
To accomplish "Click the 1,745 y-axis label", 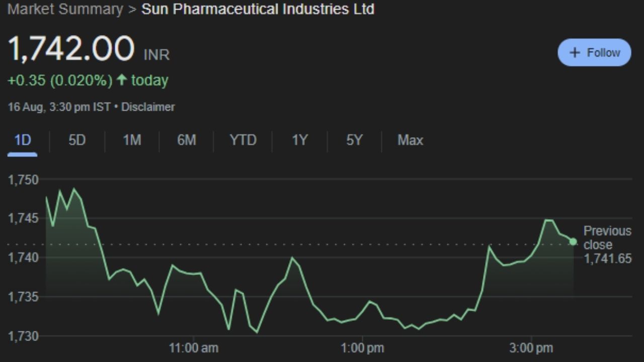I will tap(23, 219).
